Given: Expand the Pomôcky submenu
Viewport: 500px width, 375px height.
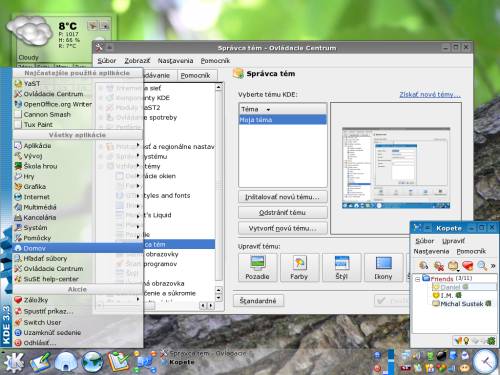Looking at the screenshot, I should pyautogui.click(x=78, y=238).
